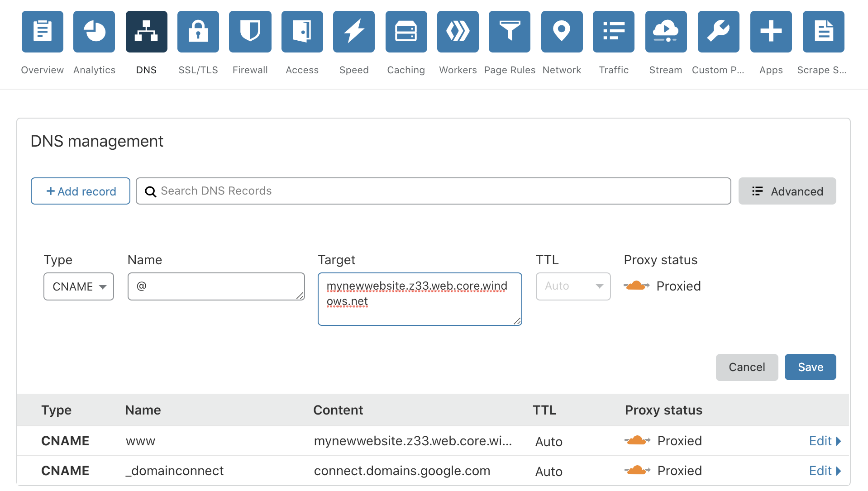Click the Proxy status column header in table

click(663, 410)
